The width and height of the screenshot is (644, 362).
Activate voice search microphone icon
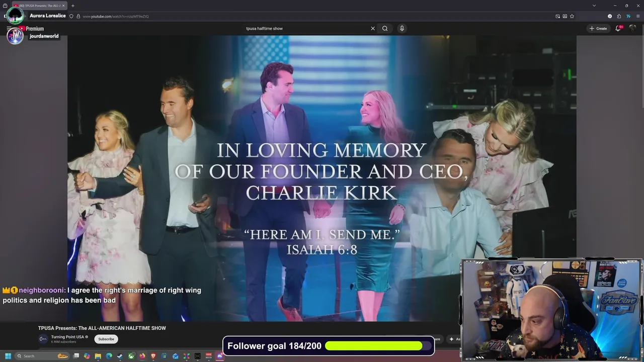coord(401,29)
